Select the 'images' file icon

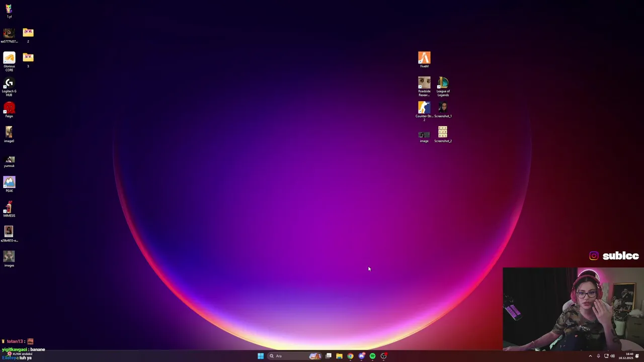click(x=9, y=259)
